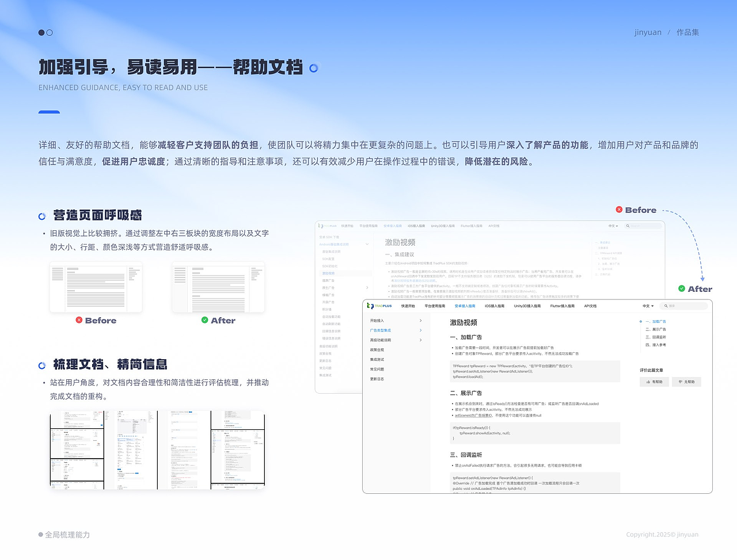
Task: Open 快速开始 tab in After window
Action: coord(408,306)
